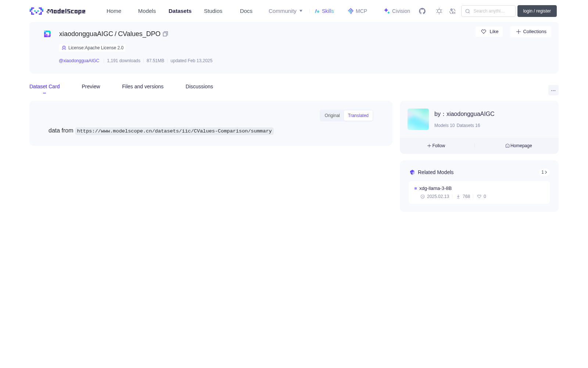The image size is (588, 368).
Task: Open the three-dots more options button
Action: 553,90
